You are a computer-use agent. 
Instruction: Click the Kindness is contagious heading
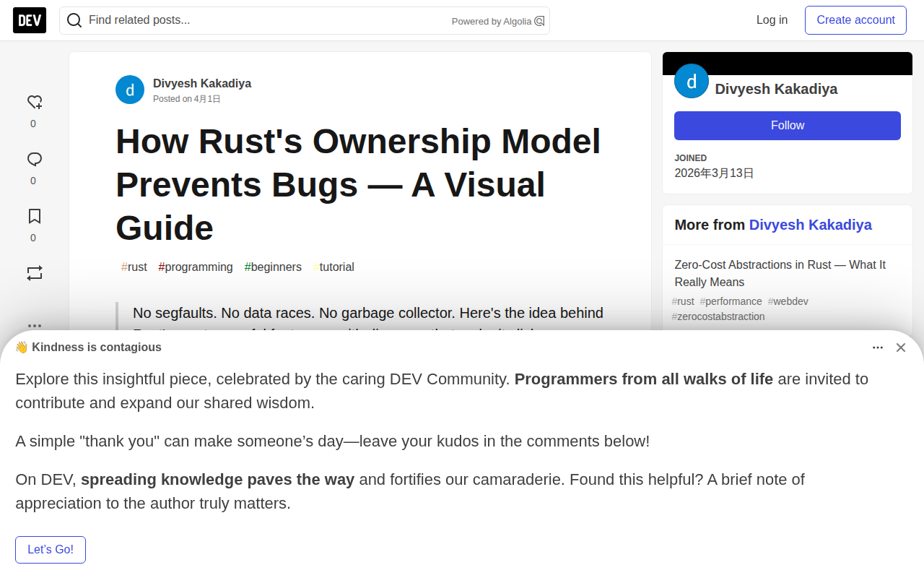coord(88,348)
